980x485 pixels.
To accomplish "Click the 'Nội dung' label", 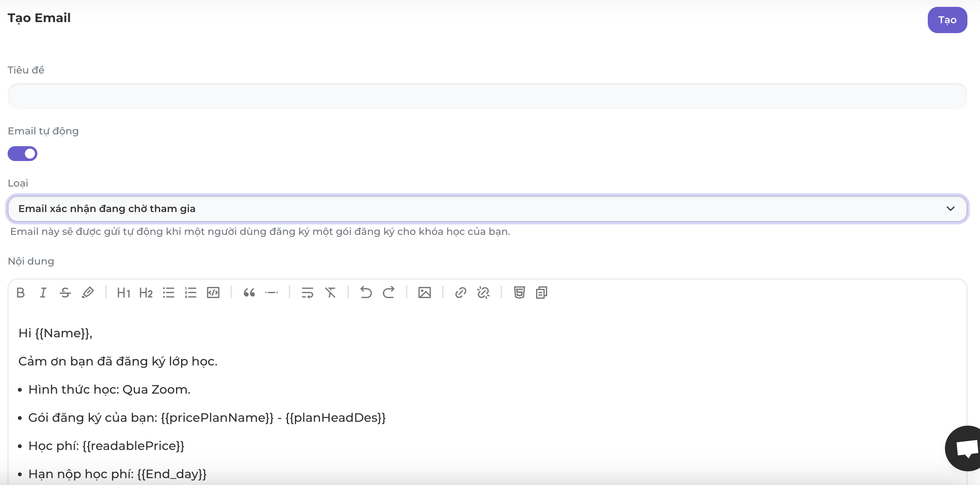I will (x=31, y=261).
